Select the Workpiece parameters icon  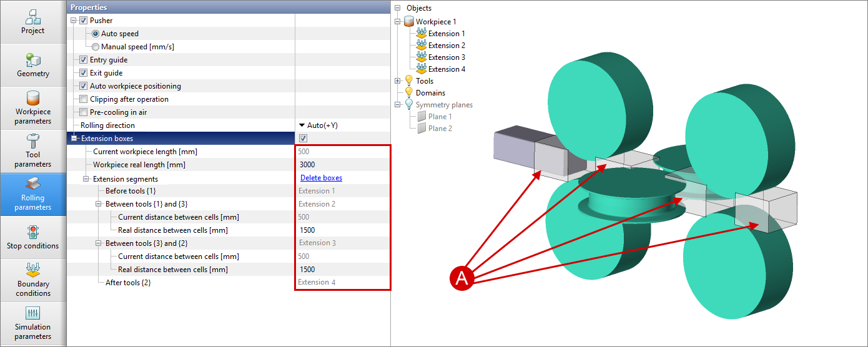32,99
